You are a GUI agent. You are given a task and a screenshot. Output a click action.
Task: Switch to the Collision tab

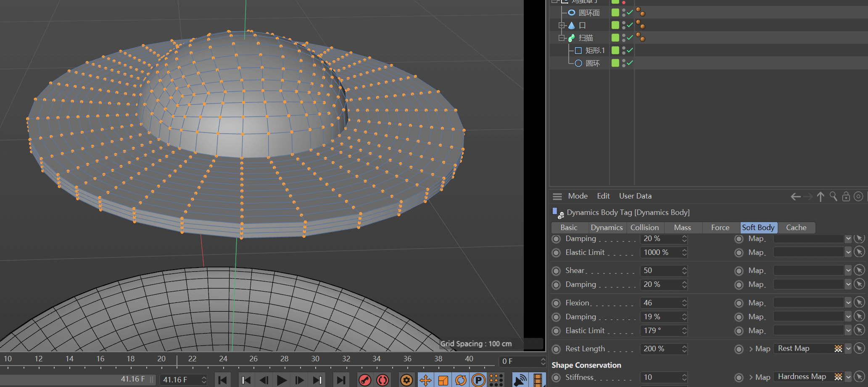[644, 228]
